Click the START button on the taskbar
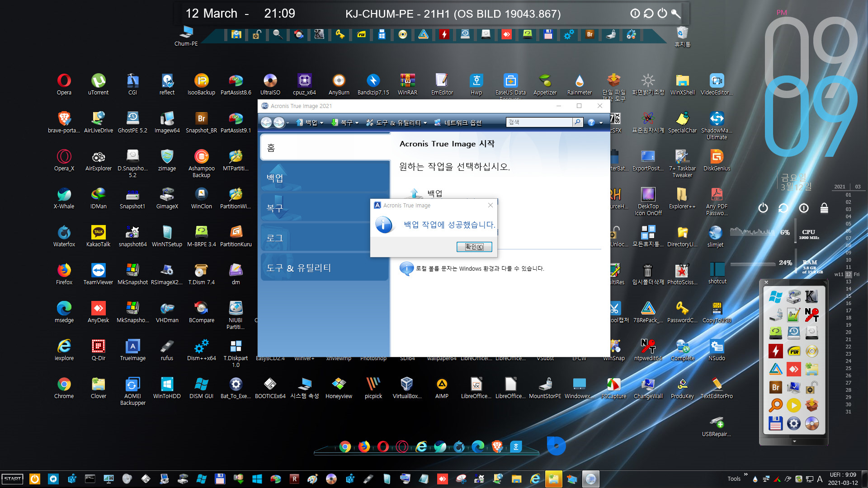This screenshot has width=868, height=488. pos(13,479)
